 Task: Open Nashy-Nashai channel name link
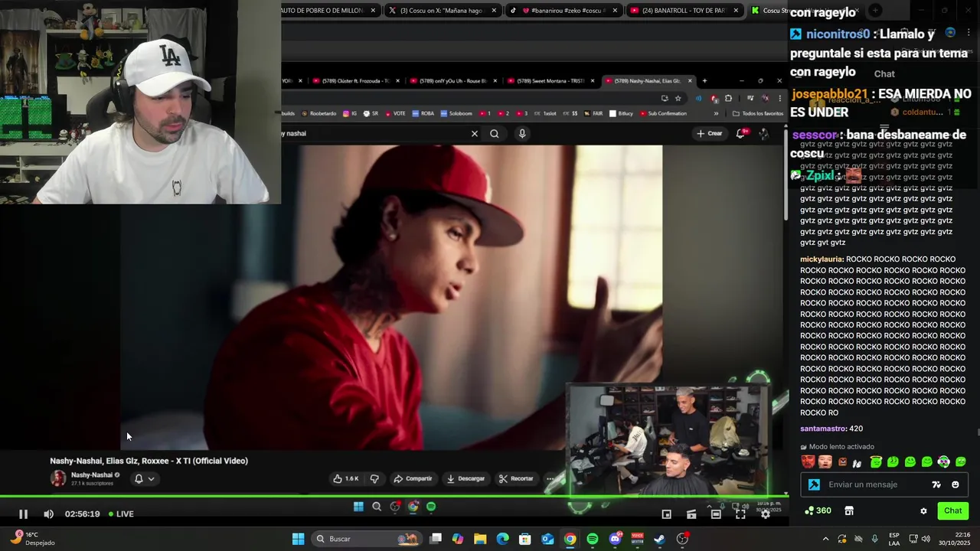[92, 474]
